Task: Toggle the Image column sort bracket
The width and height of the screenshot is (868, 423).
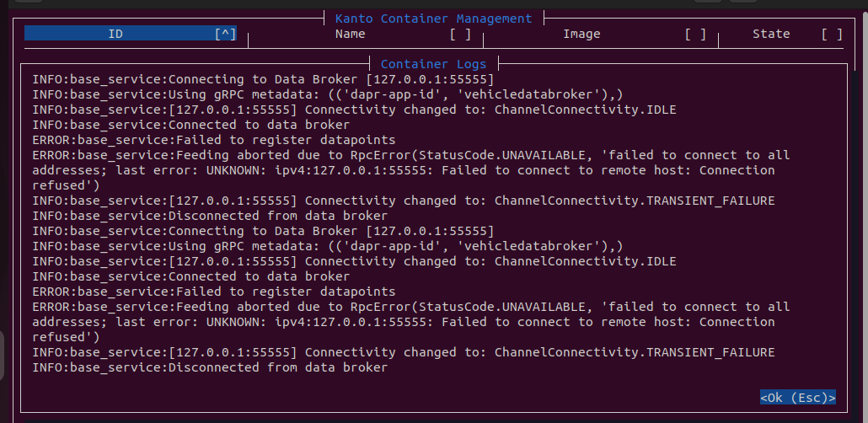Action: click(x=695, y=35)
